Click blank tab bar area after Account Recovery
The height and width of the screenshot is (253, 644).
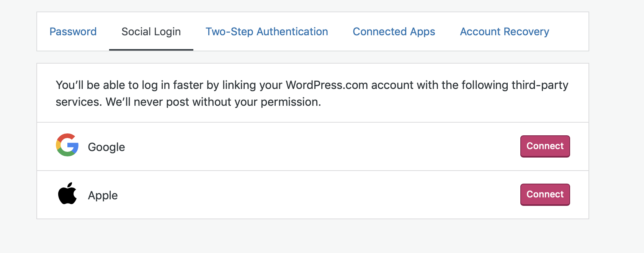tap(570, 31)
